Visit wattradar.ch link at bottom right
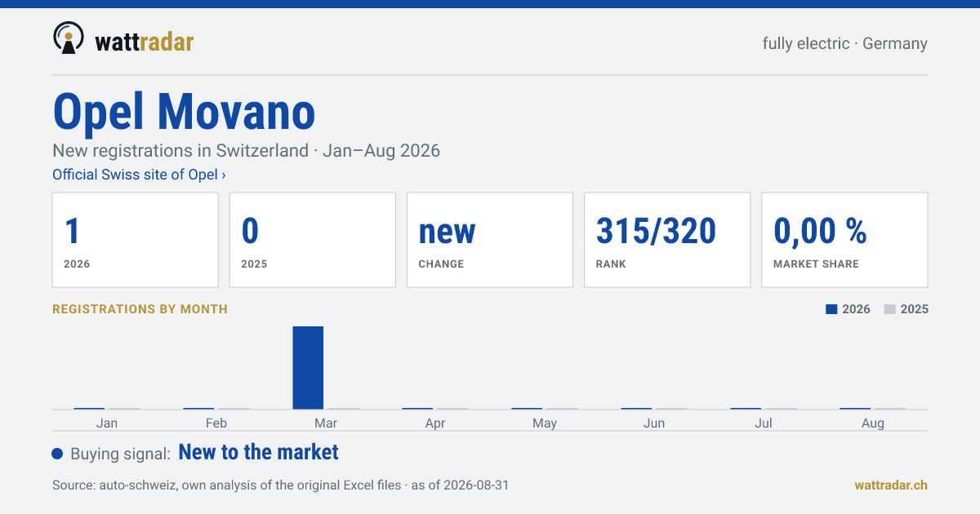 891,485
